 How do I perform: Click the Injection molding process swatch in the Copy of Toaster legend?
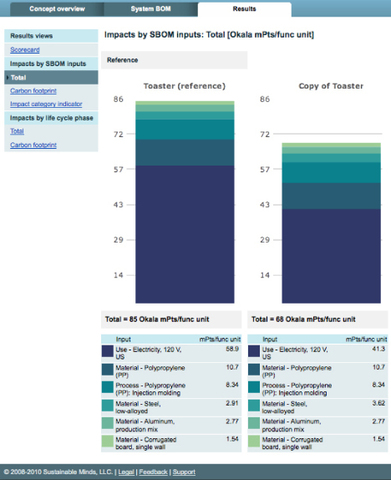click(x=254, y=387)
